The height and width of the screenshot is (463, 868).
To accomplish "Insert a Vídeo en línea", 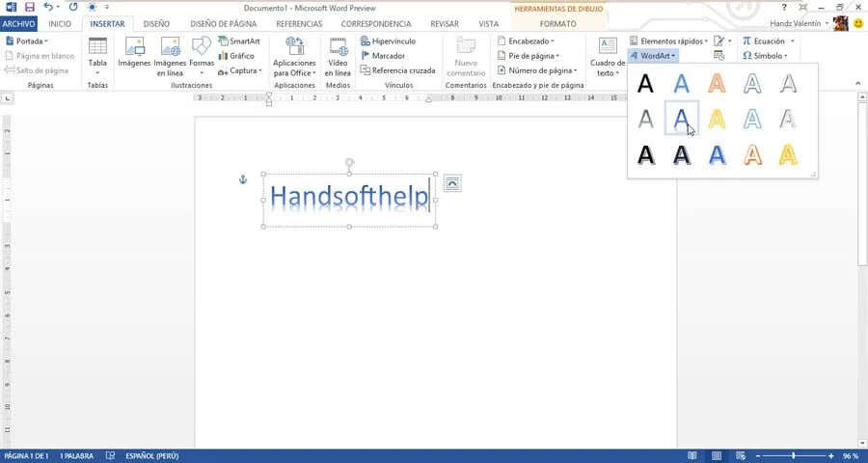I will click(x=338, y=57).
